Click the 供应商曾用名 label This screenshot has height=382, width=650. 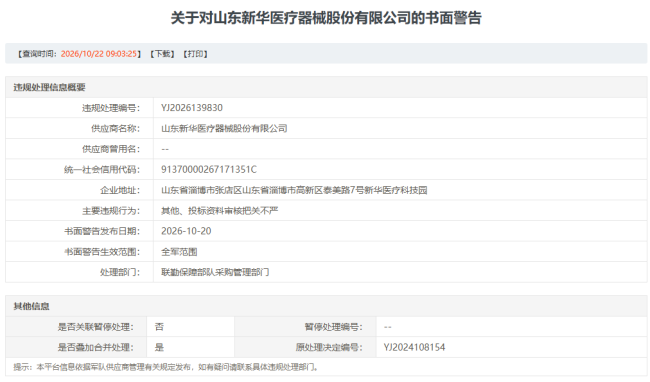coord(111,149)
